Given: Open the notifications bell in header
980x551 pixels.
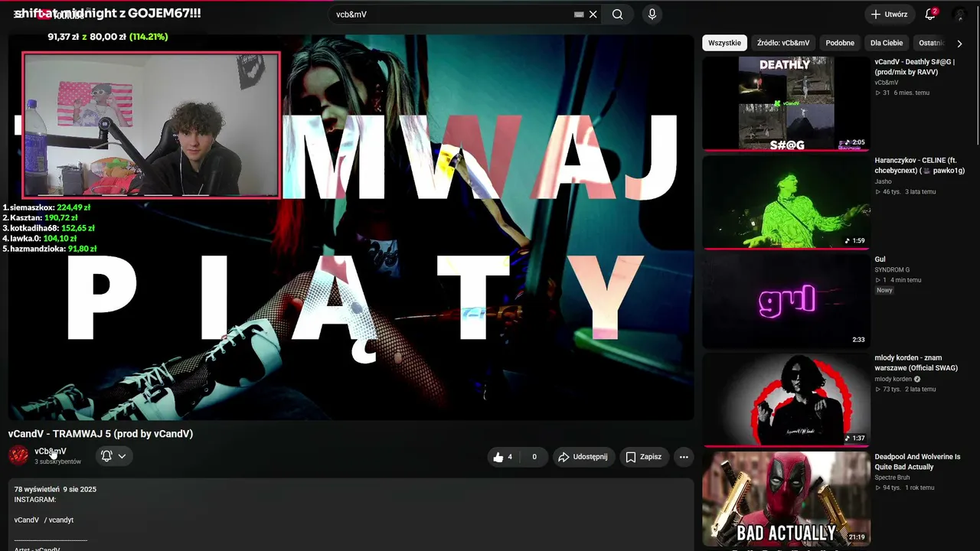Looking at the screenshot, I should (930, 15).
